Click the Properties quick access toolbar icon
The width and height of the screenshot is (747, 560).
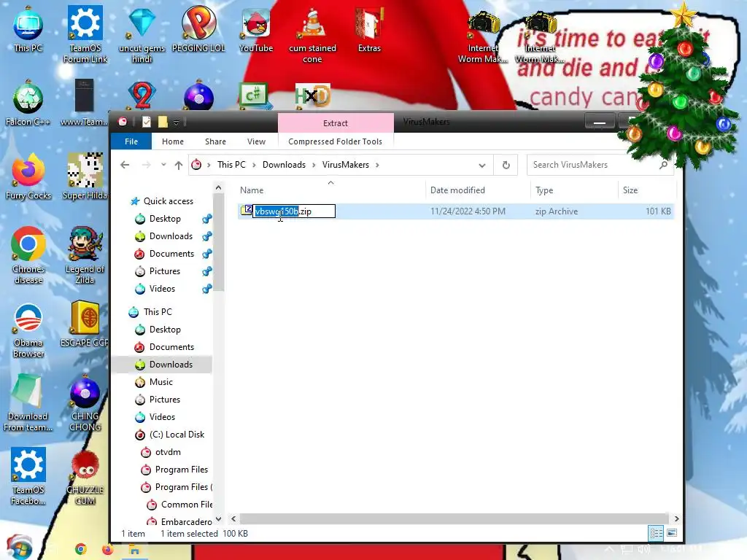[147, 122]
